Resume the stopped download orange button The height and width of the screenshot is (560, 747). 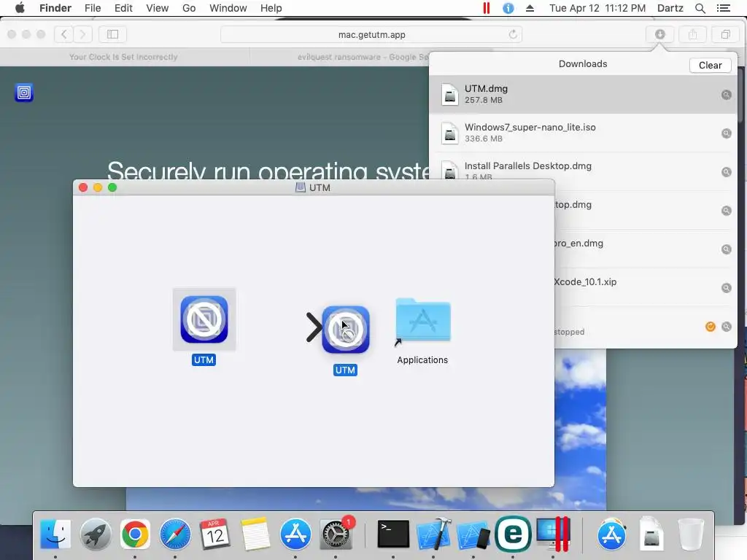(x=710, y=326)
